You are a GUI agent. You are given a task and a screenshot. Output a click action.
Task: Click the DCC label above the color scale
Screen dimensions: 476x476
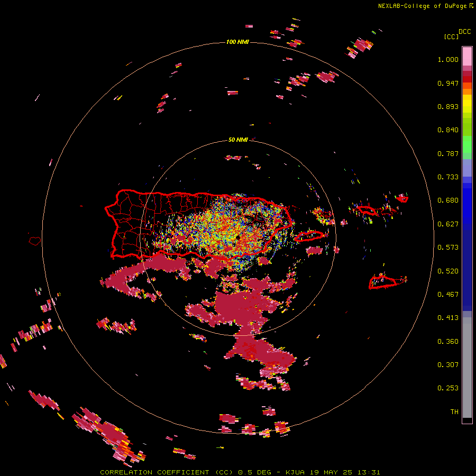tap(465, 32)
